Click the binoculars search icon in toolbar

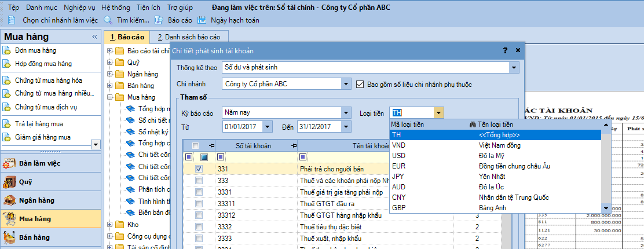(x=108, y=20)
